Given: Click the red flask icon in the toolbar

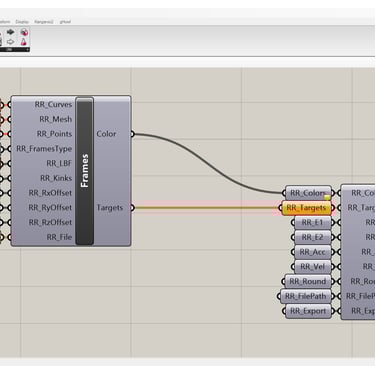Looking at the screenshot, I should [23, 42].
